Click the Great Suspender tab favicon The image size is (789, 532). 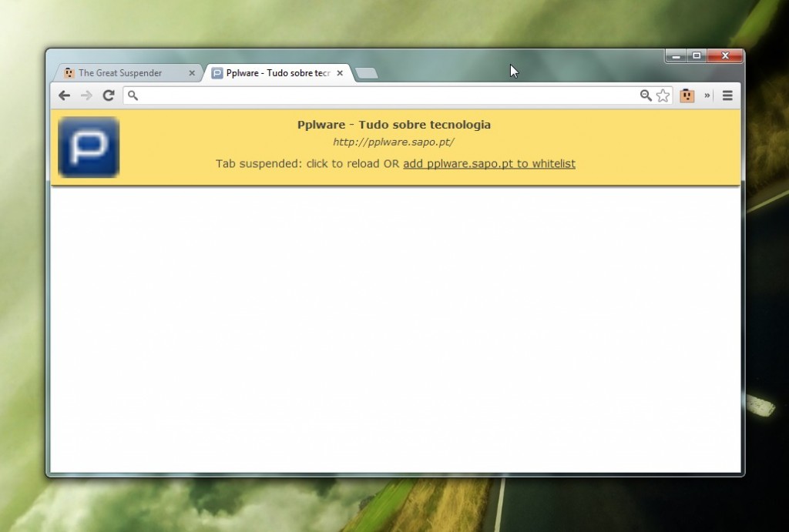point(69,73)
